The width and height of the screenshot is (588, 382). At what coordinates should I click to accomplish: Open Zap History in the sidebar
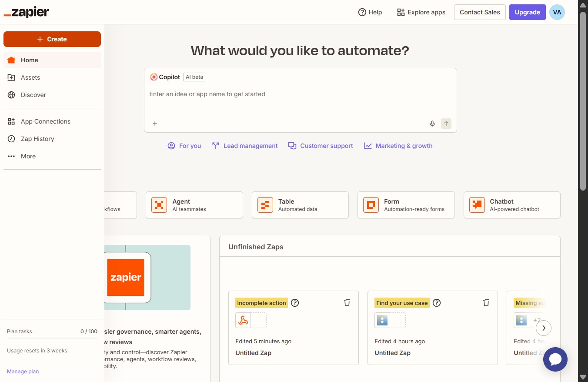(52, 139)
